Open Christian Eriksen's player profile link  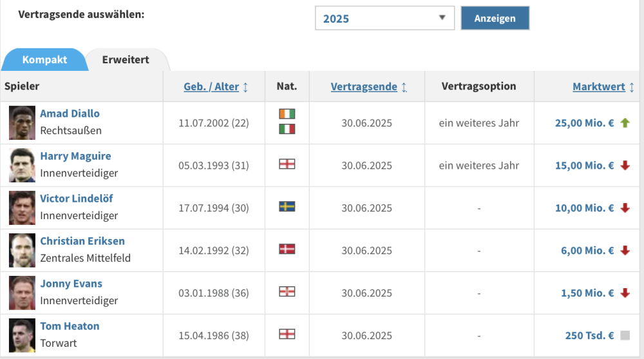[x=82, y=241]
